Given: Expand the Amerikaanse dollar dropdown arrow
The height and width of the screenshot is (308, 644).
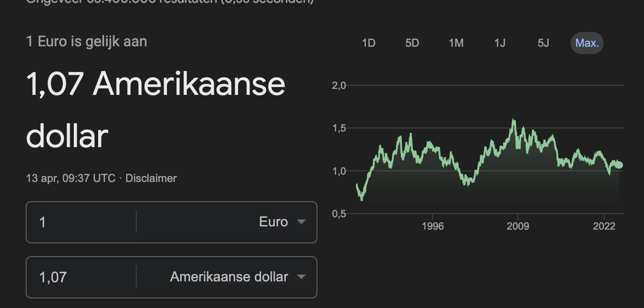Looking at the screenshot, I should point(301,277).
